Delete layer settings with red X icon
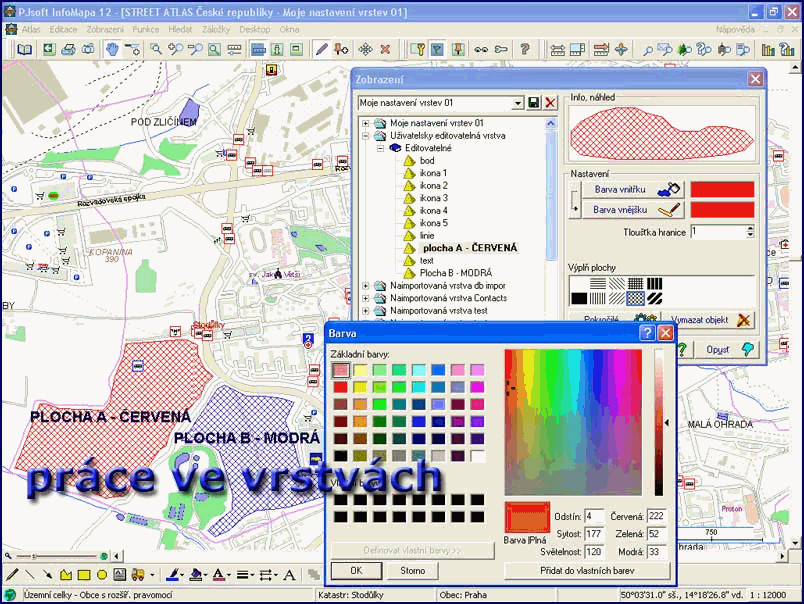This screenshot has height=604, width=804. click(550, 103)
